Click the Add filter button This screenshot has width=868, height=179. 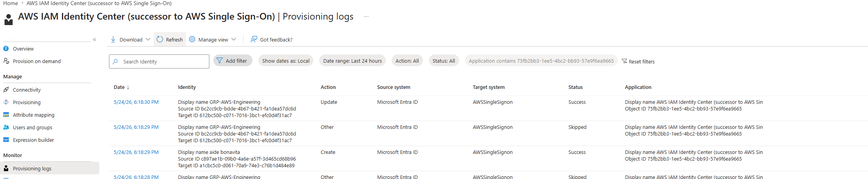click(233, 61)
